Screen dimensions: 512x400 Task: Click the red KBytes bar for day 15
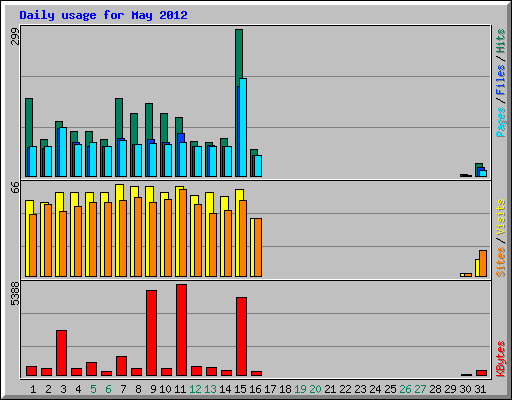pyautogui.click(x=241, y=337)
